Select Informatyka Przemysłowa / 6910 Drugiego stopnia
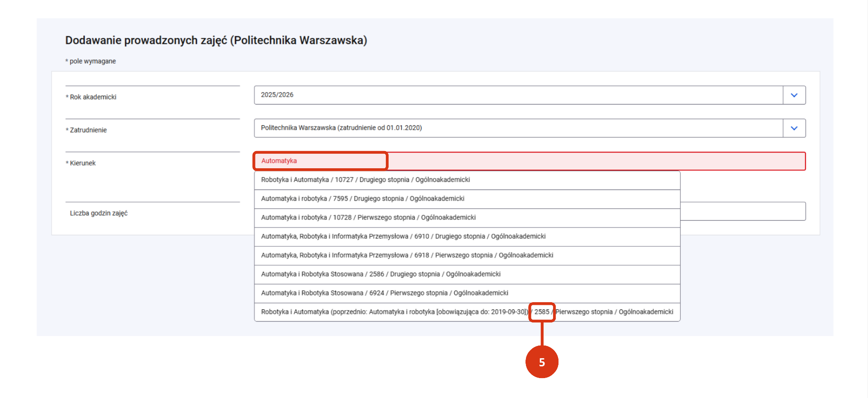The image size is (868, 398). 467,237
